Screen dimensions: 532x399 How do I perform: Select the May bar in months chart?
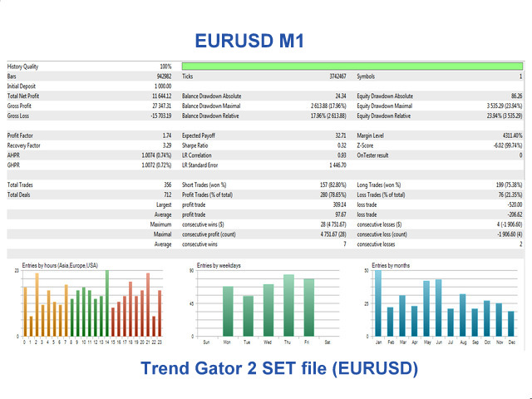[426, 308]
